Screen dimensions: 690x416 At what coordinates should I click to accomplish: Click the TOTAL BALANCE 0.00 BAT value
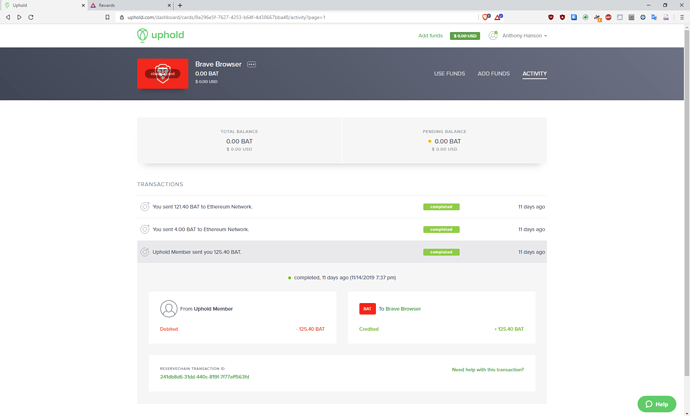click(239, 141)
